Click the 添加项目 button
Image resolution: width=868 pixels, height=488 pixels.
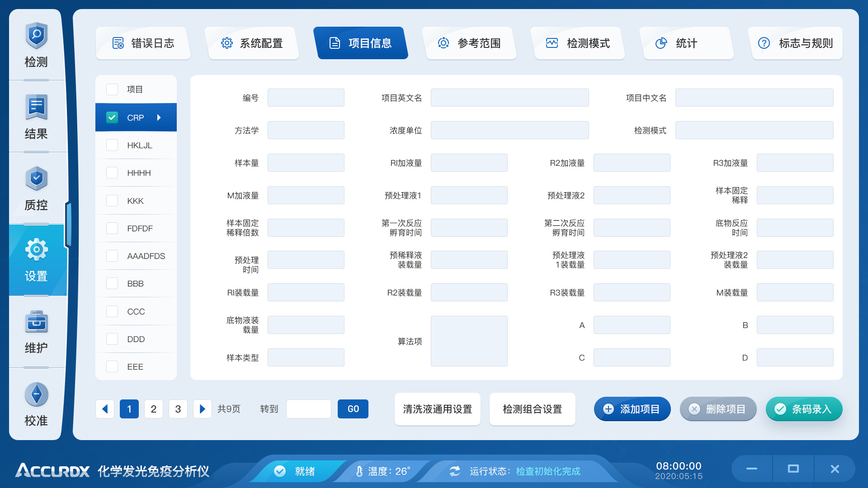point(632,409)
